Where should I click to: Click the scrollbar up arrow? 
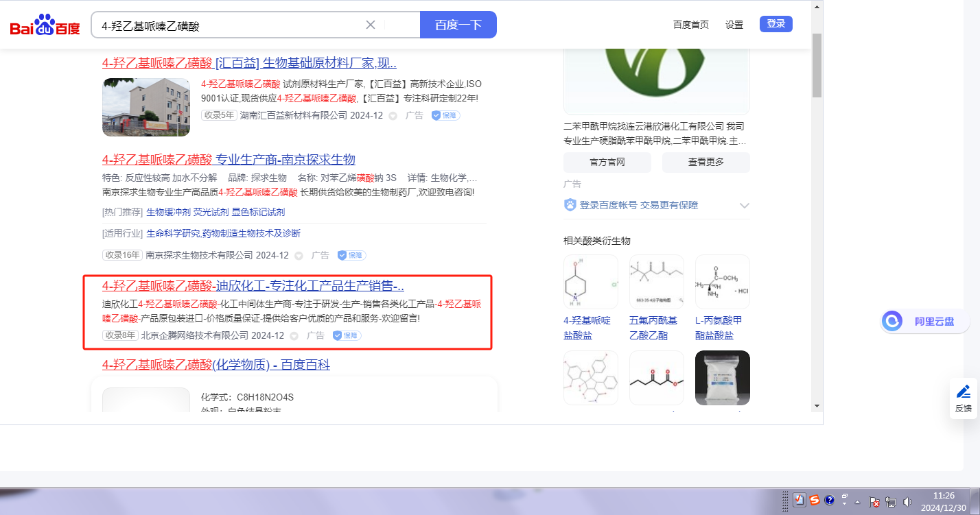point(817,7)
